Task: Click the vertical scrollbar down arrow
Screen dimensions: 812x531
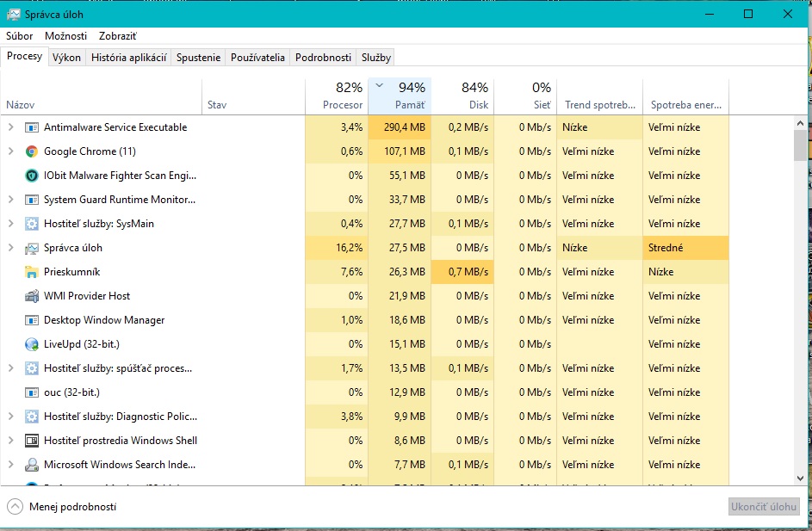Action: [x=801, y=478]
